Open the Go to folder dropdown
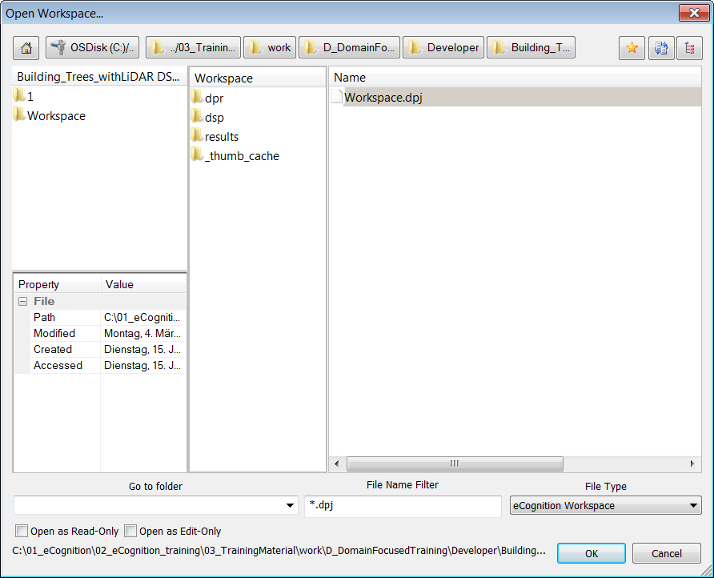The width and height of the screenshot is (714, 578). [290, 506]
